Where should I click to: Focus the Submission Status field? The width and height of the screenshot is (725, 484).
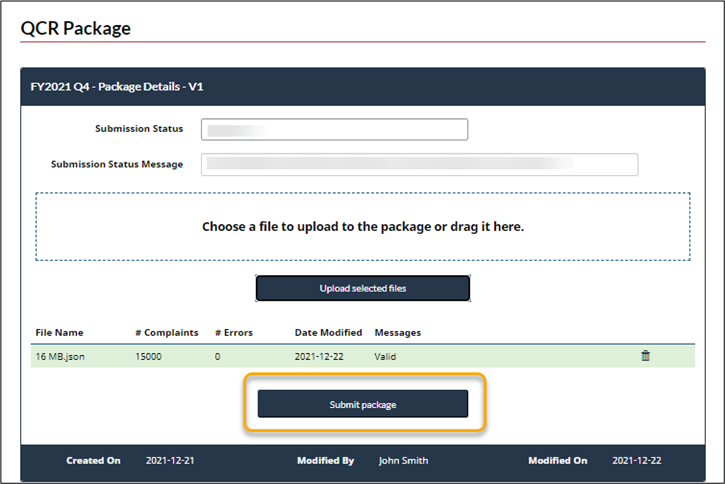pyautogui.click(x=334, y=129)
